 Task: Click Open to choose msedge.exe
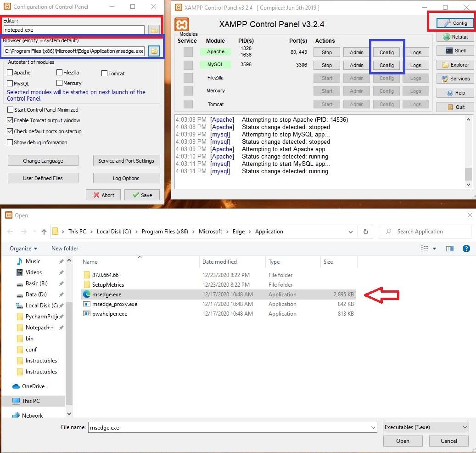(403, 441)
